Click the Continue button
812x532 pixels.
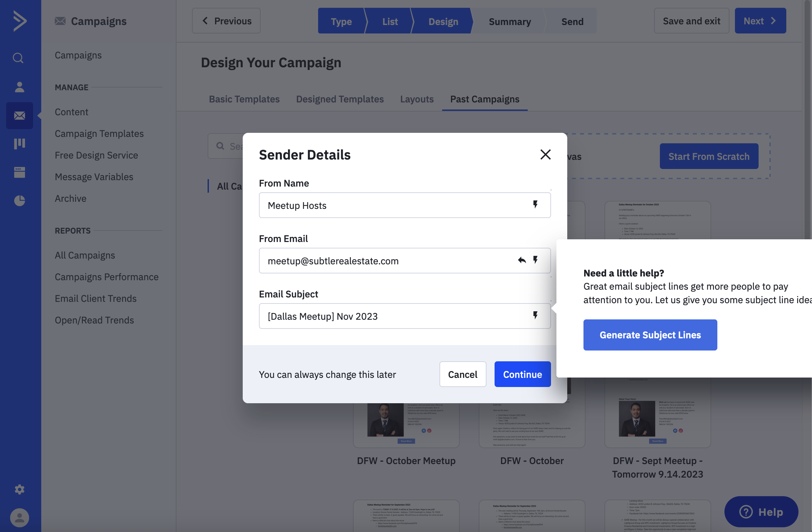pyautogui.click(x=522, y=374)
